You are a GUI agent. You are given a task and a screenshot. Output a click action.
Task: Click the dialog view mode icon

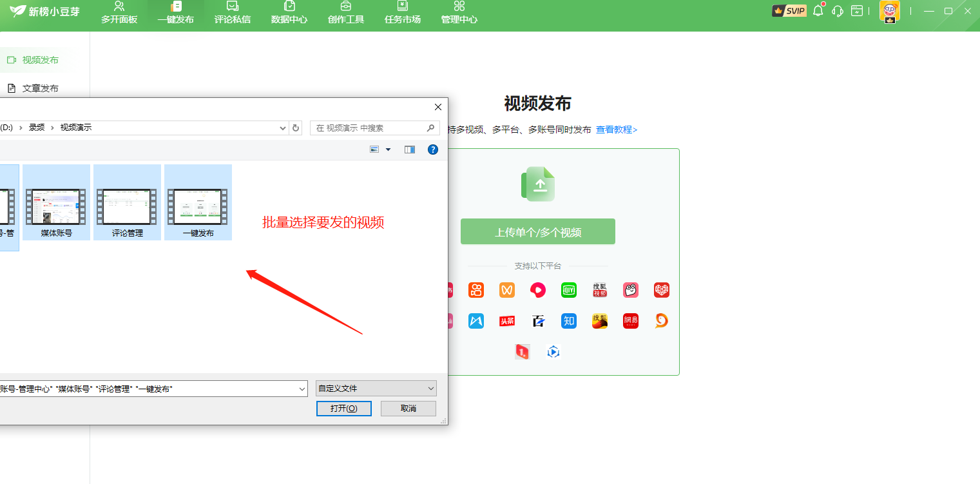[374, 150]
